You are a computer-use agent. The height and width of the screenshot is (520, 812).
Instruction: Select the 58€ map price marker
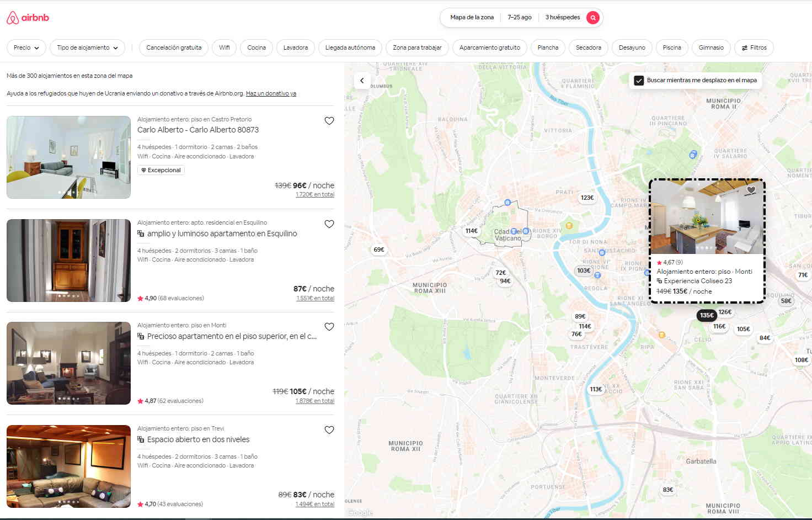pos(786,301)
